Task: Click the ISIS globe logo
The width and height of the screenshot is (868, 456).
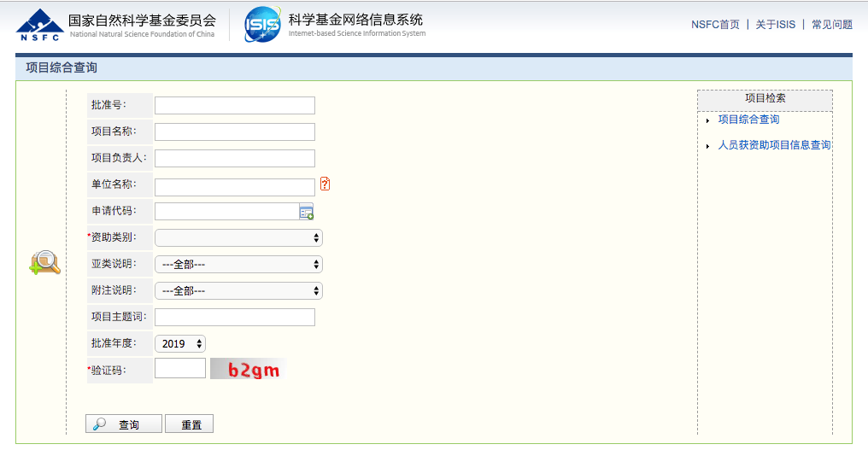Action: (x=262, y=25)
